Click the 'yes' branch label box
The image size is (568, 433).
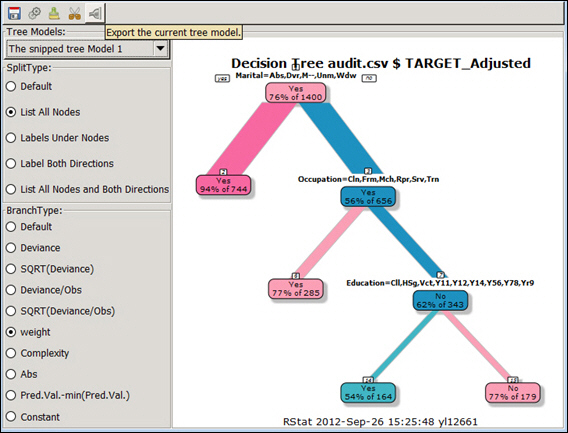pyautogui.click(x=222, y=78)
